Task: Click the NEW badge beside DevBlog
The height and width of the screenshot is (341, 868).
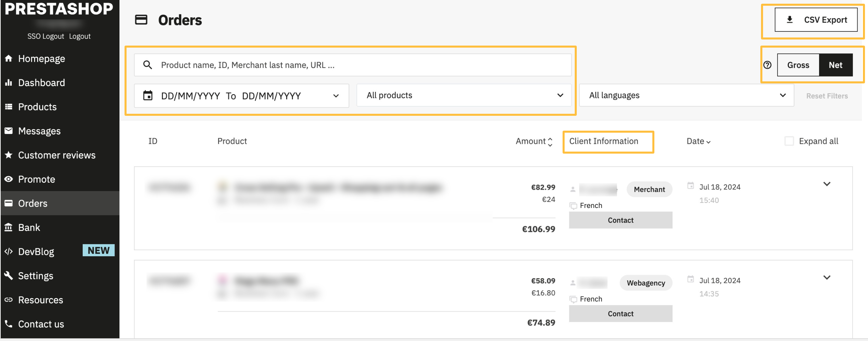Action: tap(99, 250)
